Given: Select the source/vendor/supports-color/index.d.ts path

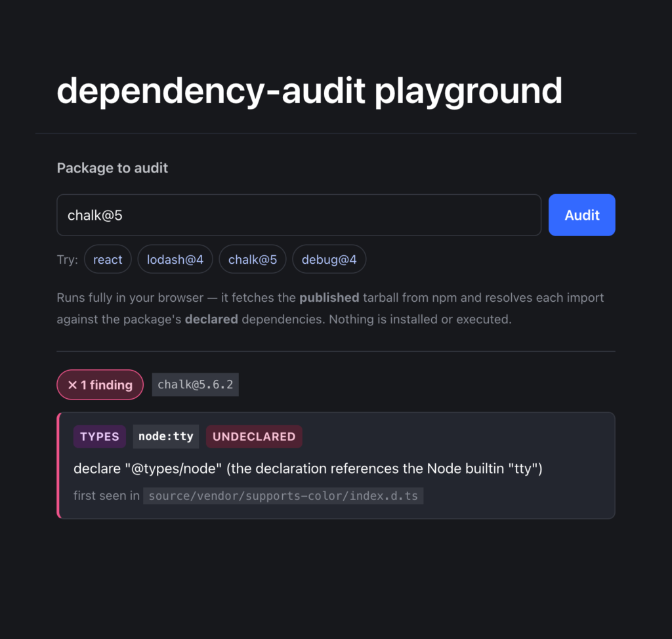Looking at the screenshot, I should click(283, 495).
